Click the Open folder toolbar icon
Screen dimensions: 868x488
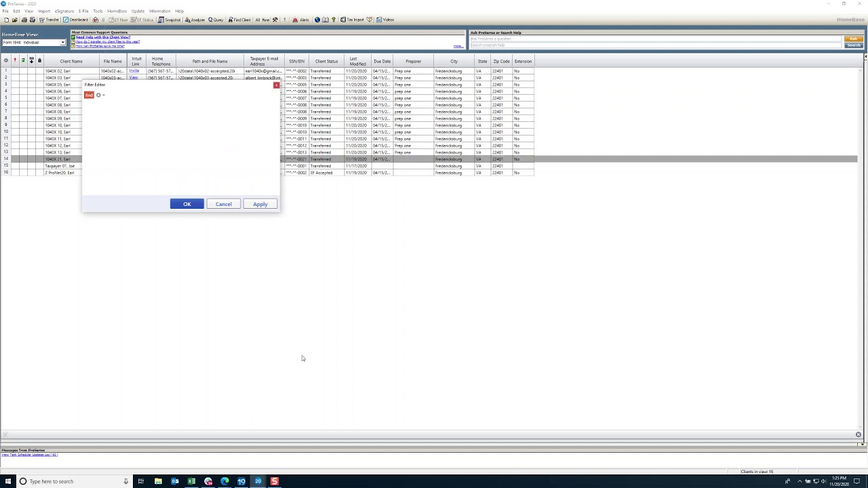pos(14,20)
